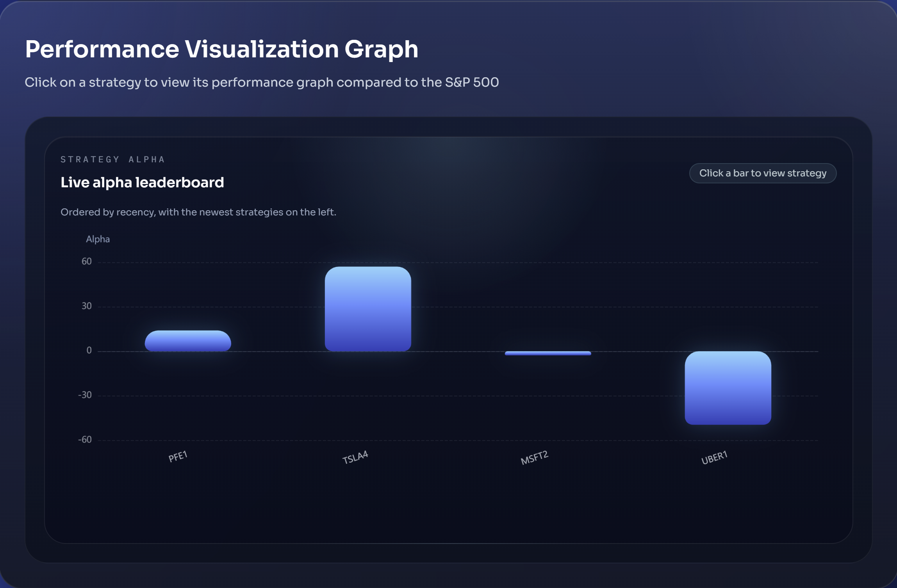Click the UBER1 axis label

[x=714, y=457]
